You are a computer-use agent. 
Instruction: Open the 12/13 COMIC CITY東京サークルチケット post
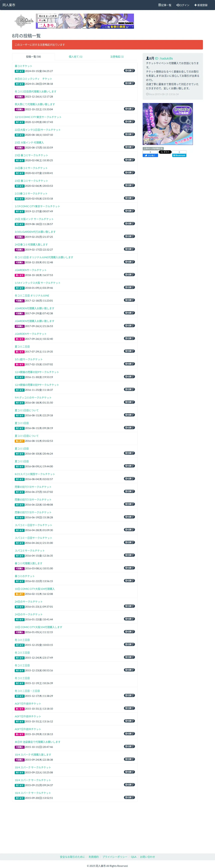click(x=38, y=117)
